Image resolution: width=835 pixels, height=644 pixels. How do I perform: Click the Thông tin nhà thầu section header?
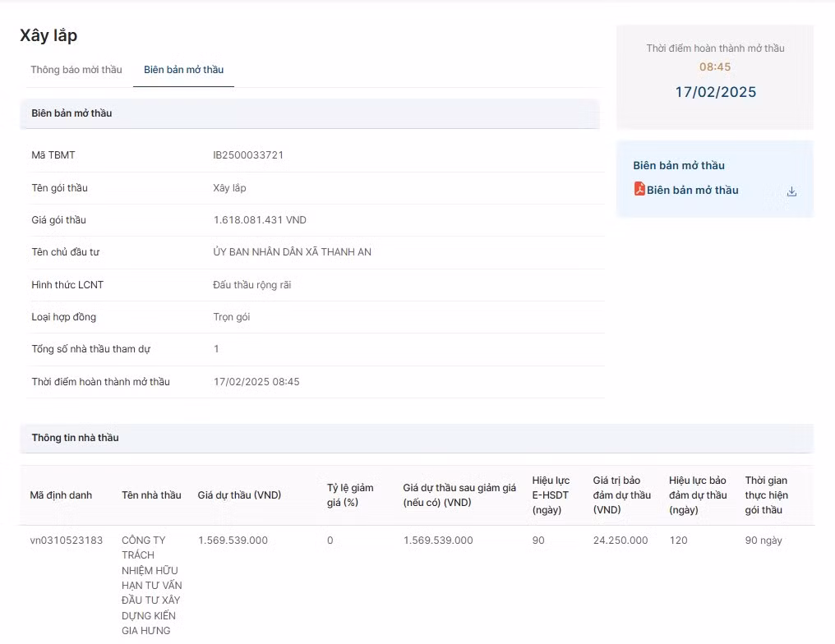(x=75, y=438)
